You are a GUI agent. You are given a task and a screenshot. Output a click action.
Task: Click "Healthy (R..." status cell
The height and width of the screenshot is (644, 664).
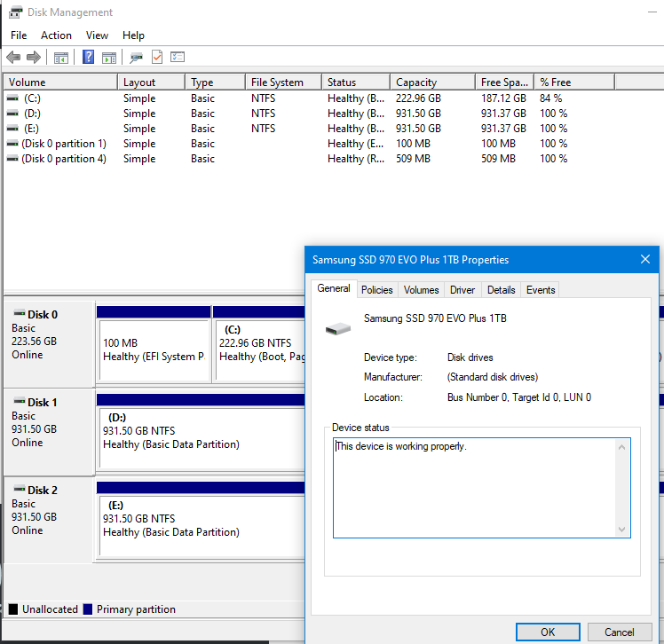tap(356, 159)
